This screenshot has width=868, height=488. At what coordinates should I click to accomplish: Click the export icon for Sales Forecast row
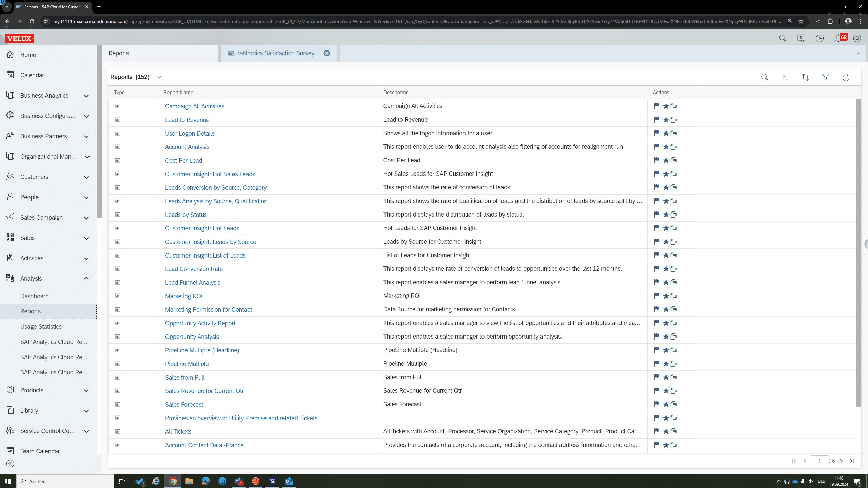674,404
